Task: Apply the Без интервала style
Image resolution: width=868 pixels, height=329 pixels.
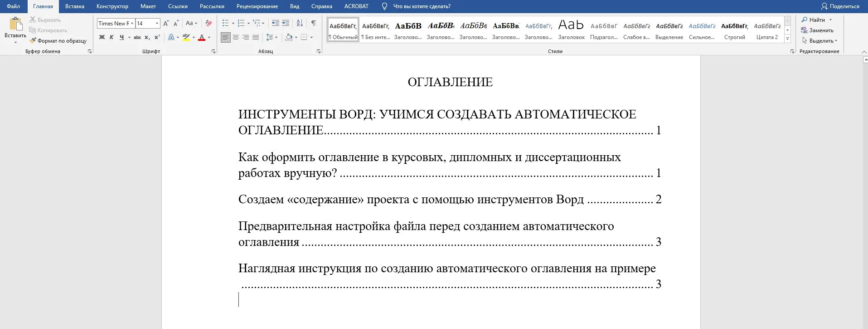Action: [x=376, y=30]
